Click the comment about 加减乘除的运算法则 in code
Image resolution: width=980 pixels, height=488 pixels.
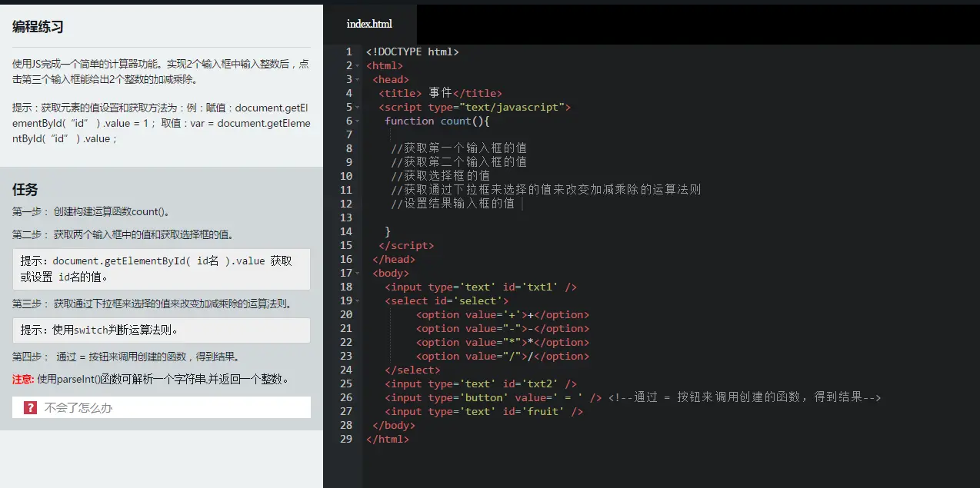(545, 190)
